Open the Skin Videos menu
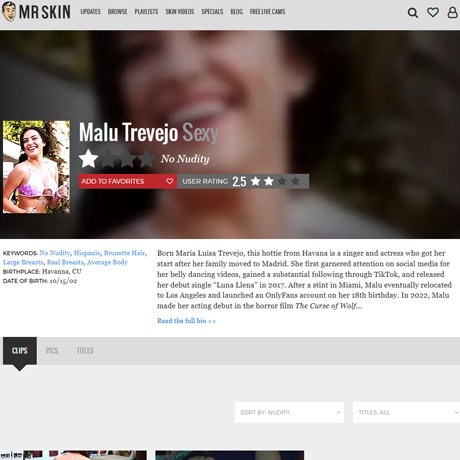The height and width of the screenshot is (460, 460). [x=180, y=12]
